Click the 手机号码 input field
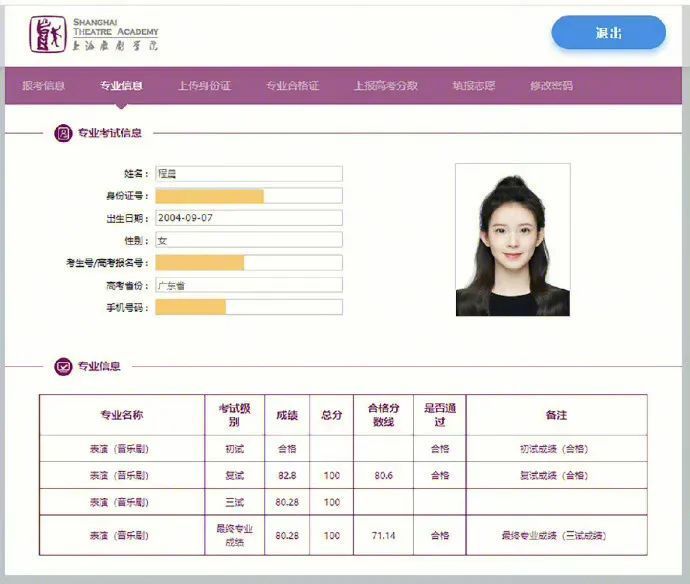The image size is (690, 584). 248,307
